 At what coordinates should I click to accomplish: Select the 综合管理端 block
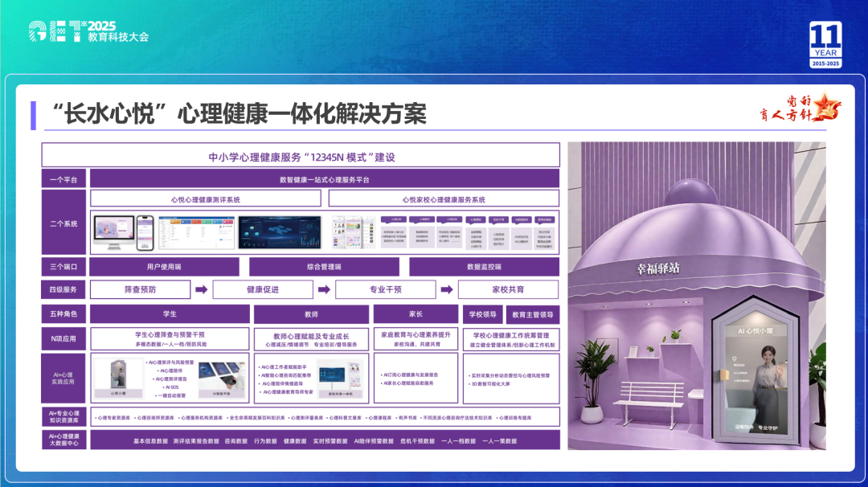[324, 267]
